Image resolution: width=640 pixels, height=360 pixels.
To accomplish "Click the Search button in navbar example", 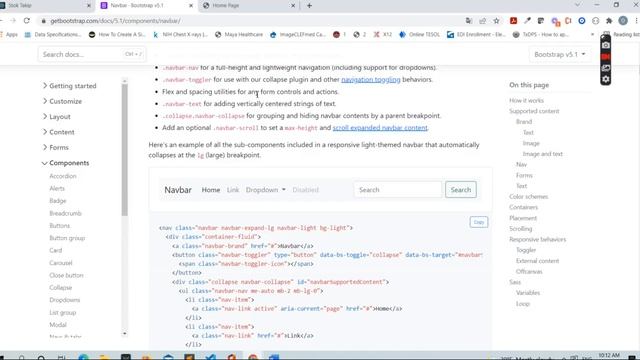I will coord(461,190).
